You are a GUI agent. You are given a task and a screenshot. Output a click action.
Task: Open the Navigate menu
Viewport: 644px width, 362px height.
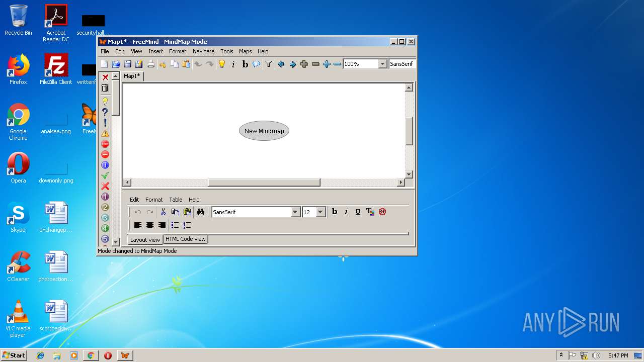click(203, 51)
